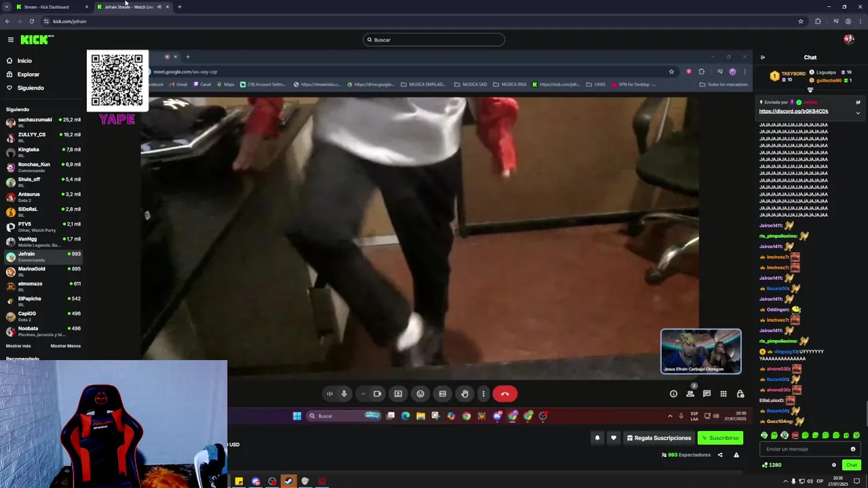Mute the Jefrain Stream tab audio icon
The image size is (868, 488).
coord(159,7)
